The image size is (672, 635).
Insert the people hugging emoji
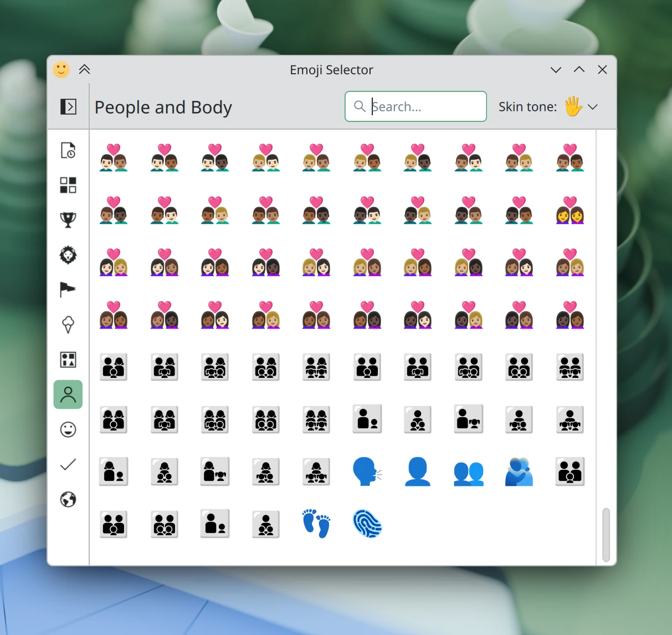pos(519,472)
